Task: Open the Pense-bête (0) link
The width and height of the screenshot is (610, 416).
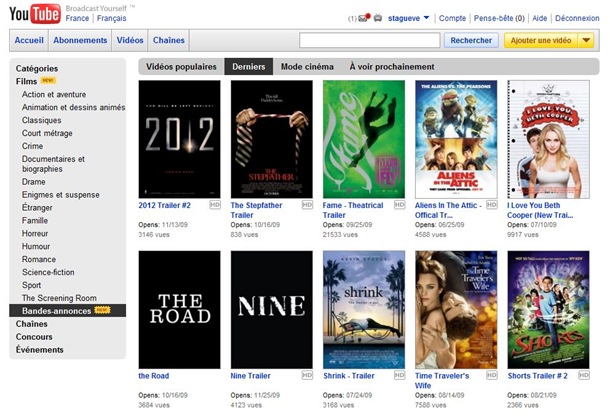Action: pyautogui.click(x=499, y=18)
